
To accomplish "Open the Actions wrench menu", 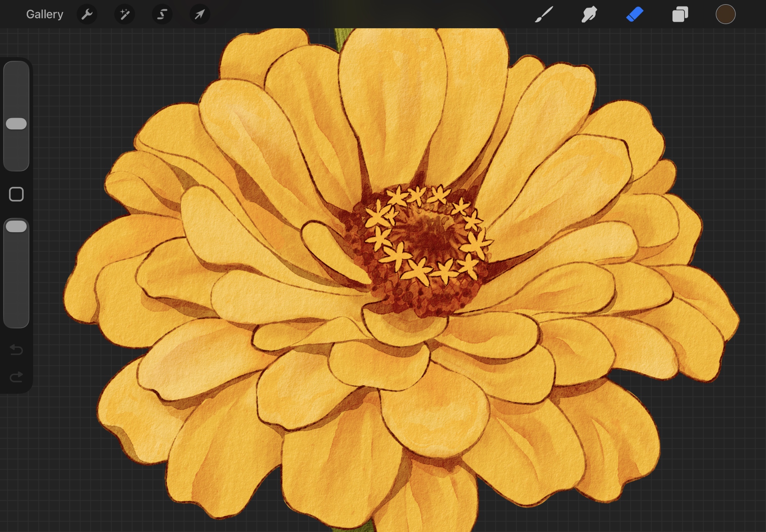I will coord(87,15).
